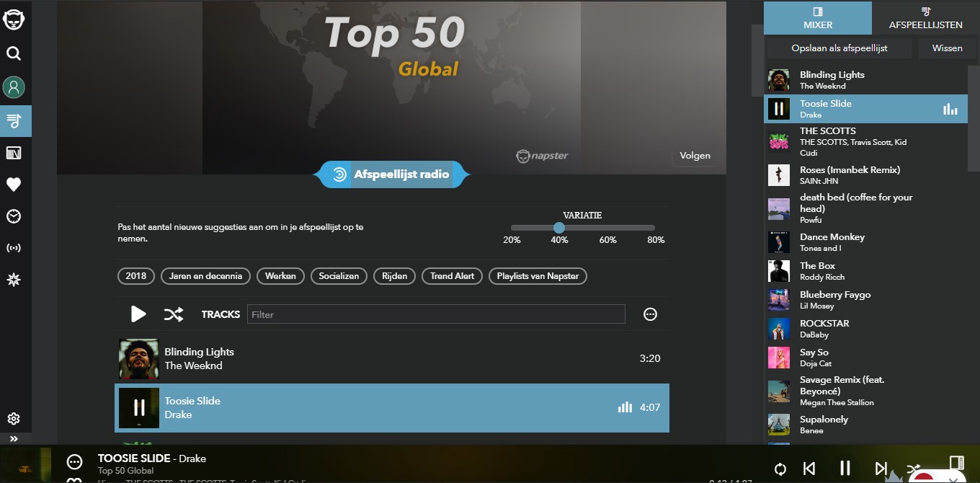
Task: Open listening history clock icon
Action: (x=14, y=216)
